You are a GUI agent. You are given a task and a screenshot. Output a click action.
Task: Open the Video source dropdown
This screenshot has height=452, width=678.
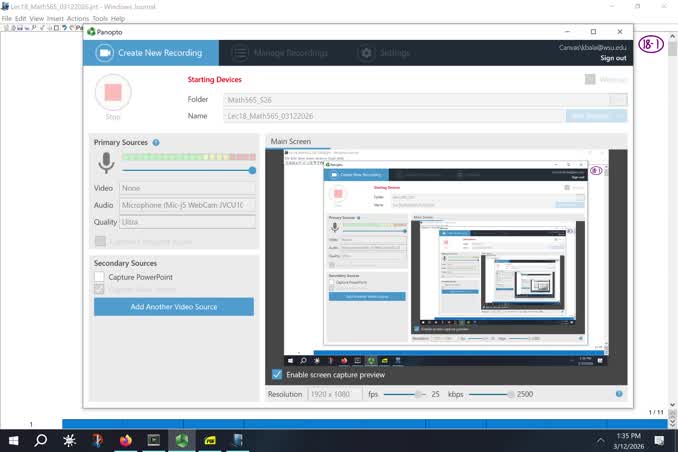click(x=187, y=188)
